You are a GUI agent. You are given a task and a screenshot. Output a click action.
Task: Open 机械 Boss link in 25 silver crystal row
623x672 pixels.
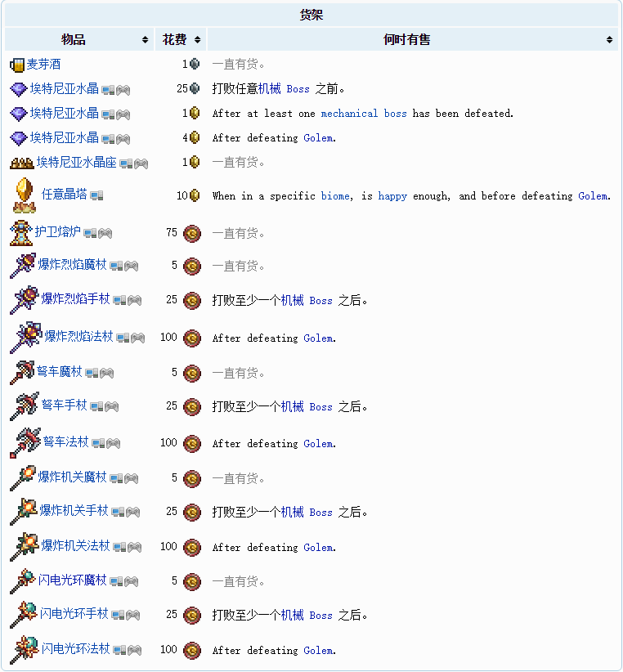284,89
